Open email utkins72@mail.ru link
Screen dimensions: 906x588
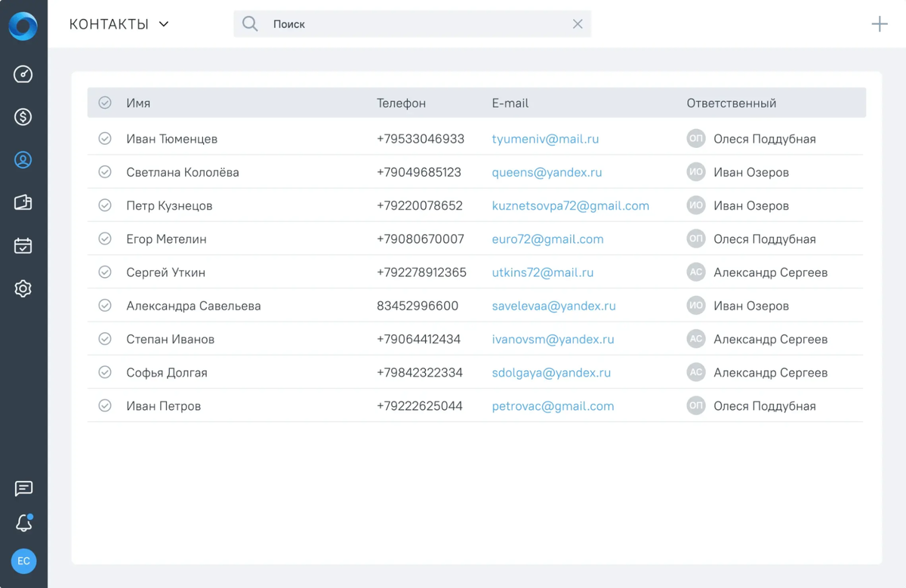(x=543, y=272)
